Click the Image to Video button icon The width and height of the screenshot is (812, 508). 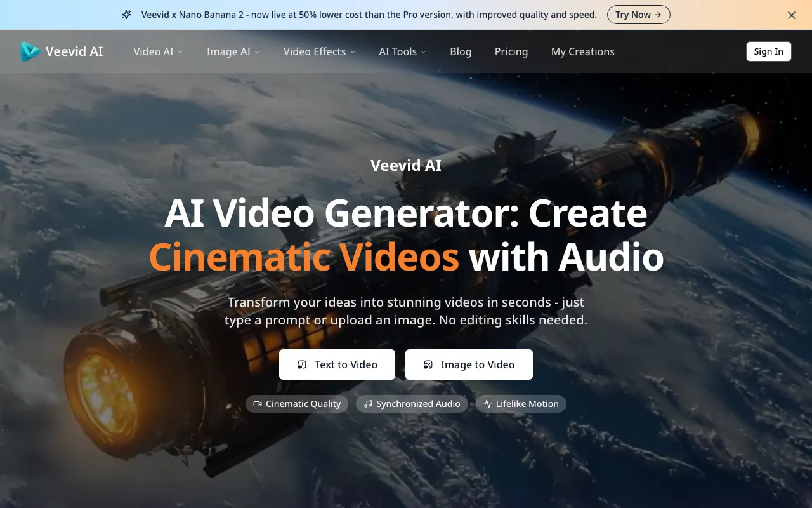pyautogui.click(x=428, y=364)
